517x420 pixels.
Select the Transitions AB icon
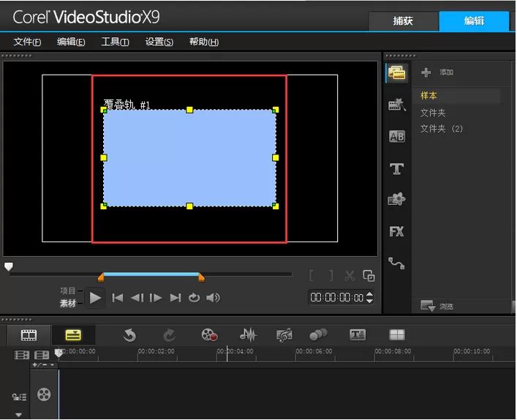pyautogui.click(x=396, y=136)
